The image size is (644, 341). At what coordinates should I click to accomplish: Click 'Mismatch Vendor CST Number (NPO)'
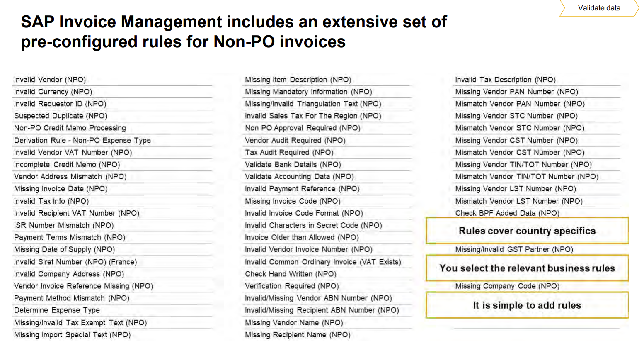520,152
